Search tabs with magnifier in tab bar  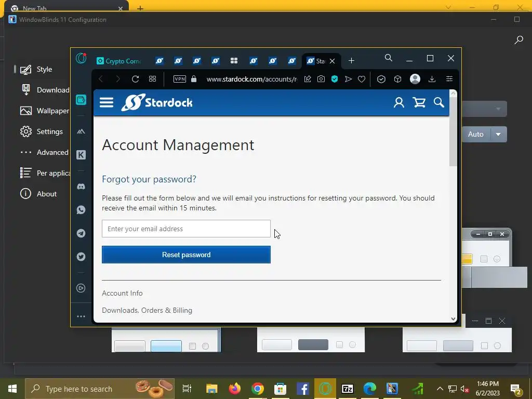(x=389, y=58)
